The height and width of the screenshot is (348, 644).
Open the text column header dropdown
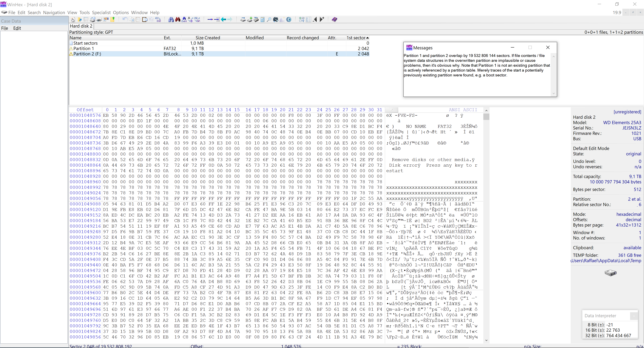click(392, 110)
